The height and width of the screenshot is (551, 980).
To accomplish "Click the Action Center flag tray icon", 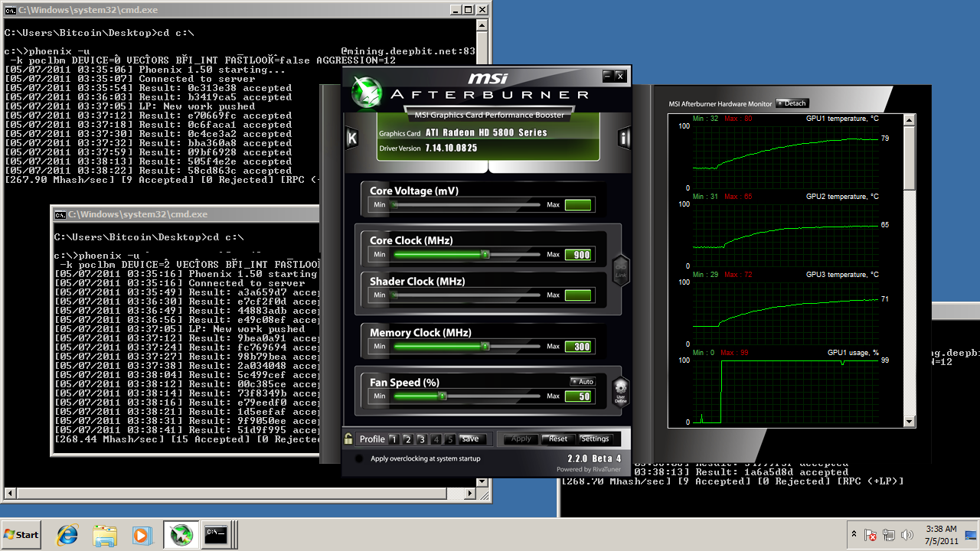I will (871, 535).
